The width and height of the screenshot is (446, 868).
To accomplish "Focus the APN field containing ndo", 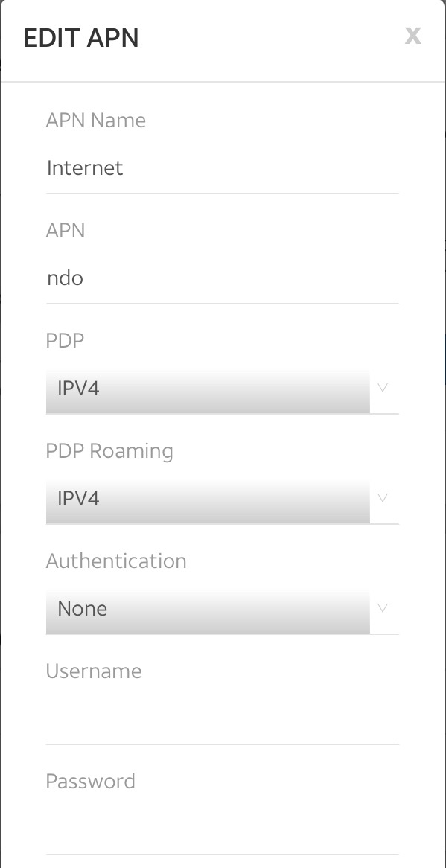I will (x=223, y=278).
